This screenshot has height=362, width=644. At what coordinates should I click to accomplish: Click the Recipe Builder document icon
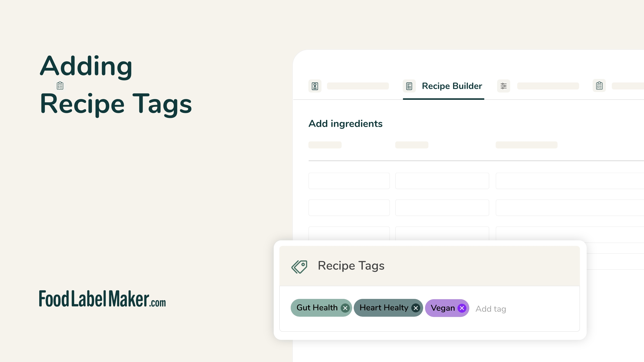409,86
